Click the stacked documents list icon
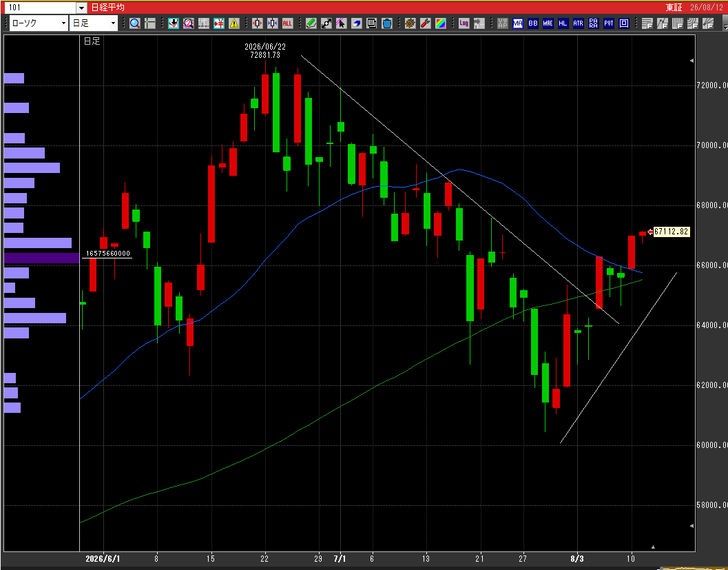Viewport: 728px width, 570px height. 371,23
